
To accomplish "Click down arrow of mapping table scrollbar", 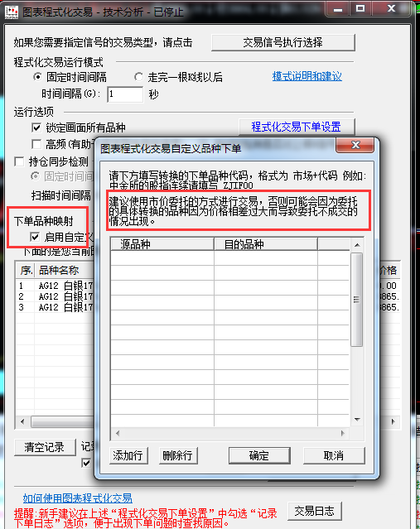I will [x=357, y=420].
